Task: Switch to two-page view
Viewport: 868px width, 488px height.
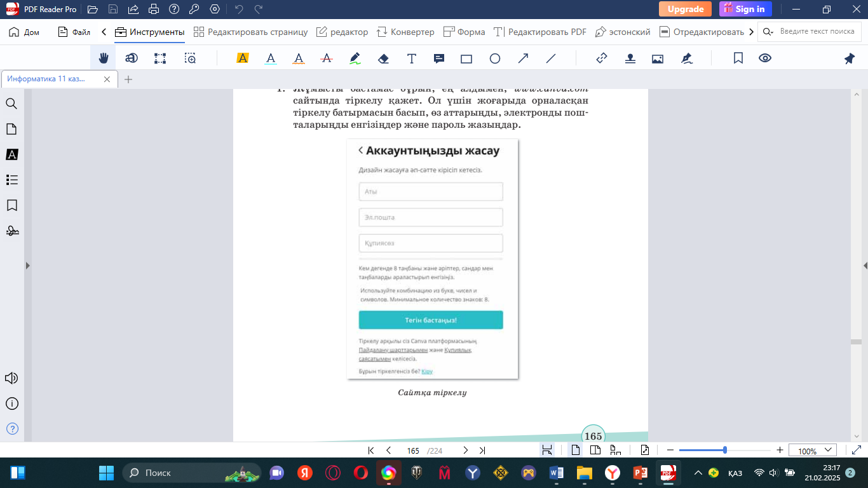Action: [595, 451]
